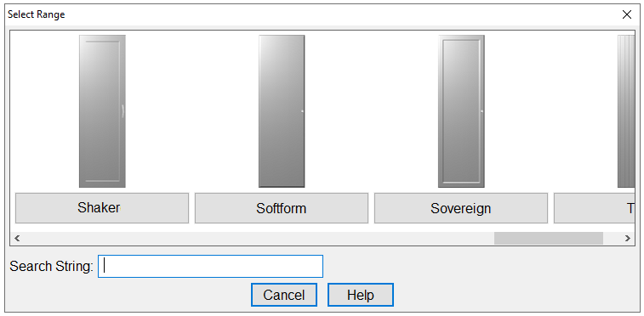Click the right arrow of horizontal scrollbar
The image size is (644, 316).
(628, 238)
